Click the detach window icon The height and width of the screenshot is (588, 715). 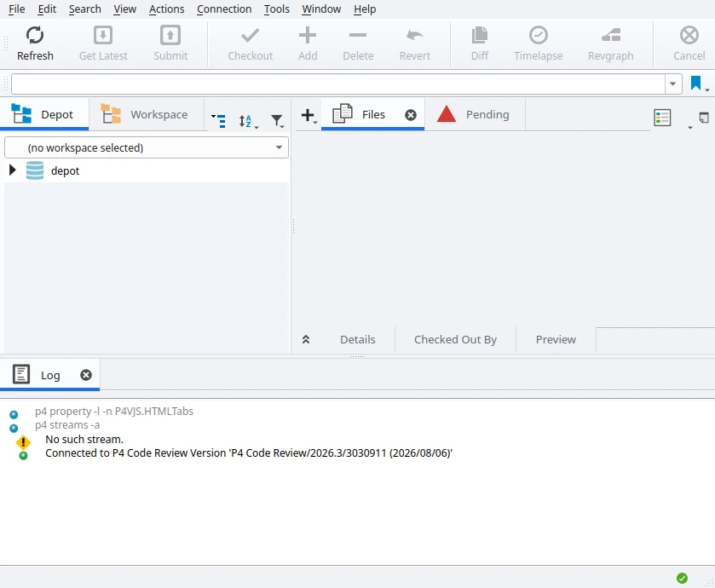(704, 118)
